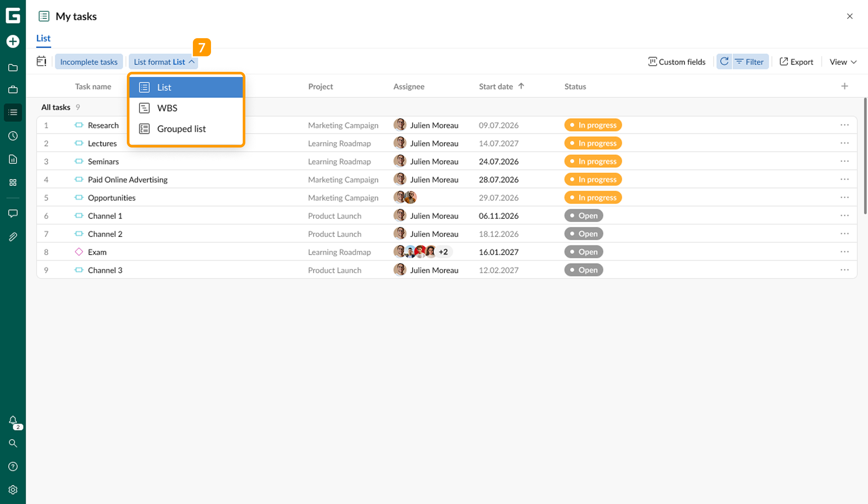Click the GanttPRO logo icon
Screen dimensions: 868x504
[13, 16]
